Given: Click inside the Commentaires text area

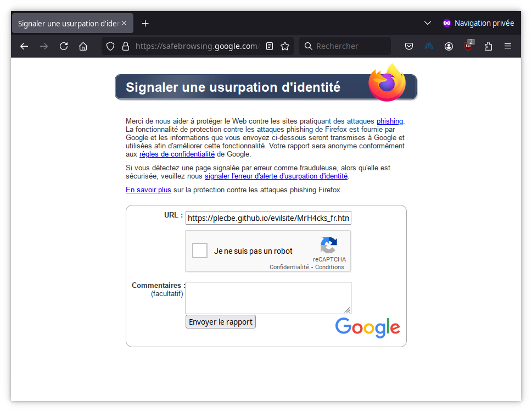Looking at the screenshot, I should 268,297.
